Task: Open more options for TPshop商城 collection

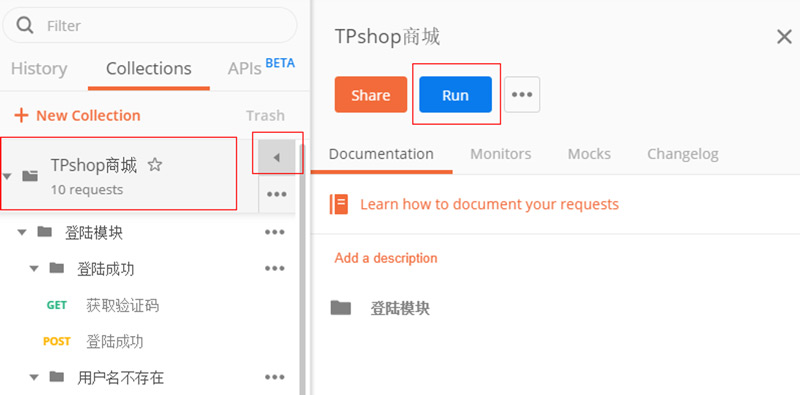Action: tap(277, 194)
